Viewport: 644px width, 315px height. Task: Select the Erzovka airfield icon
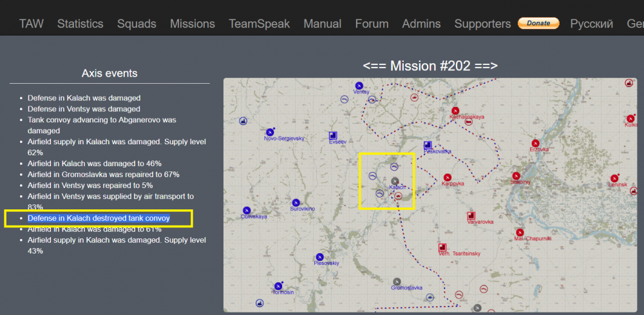point(535,144)
